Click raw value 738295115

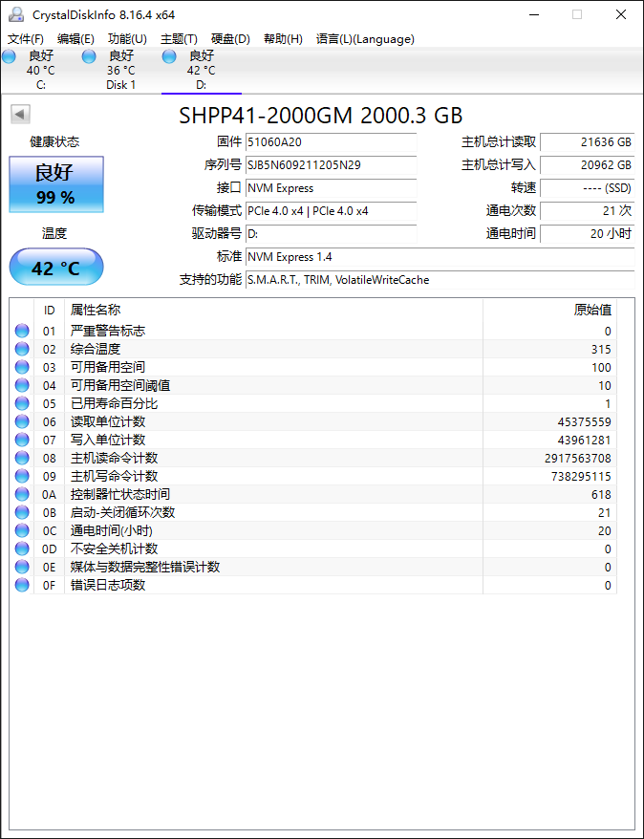[581, 477]
